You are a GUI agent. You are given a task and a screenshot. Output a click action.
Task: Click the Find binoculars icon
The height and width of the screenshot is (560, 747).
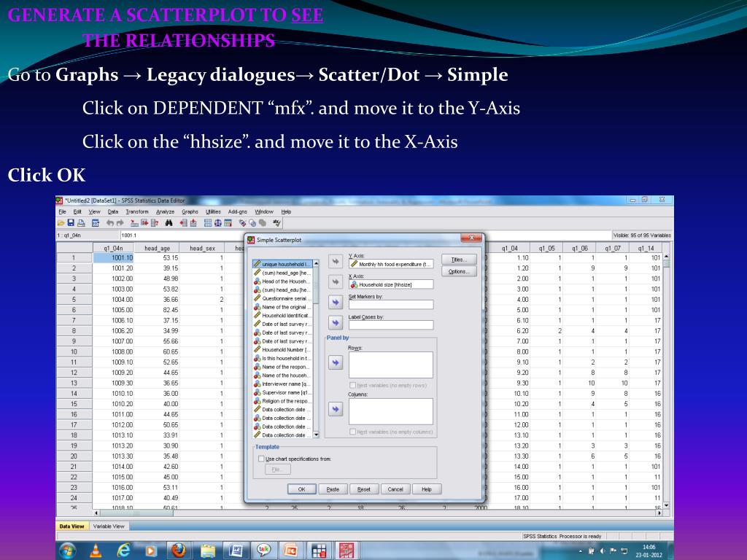[x=169, y=223]
